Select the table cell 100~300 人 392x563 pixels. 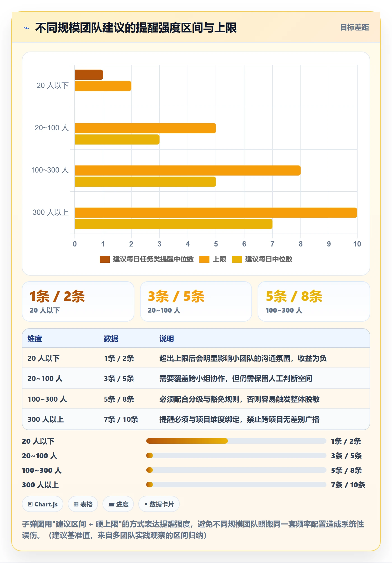(47, 399)
